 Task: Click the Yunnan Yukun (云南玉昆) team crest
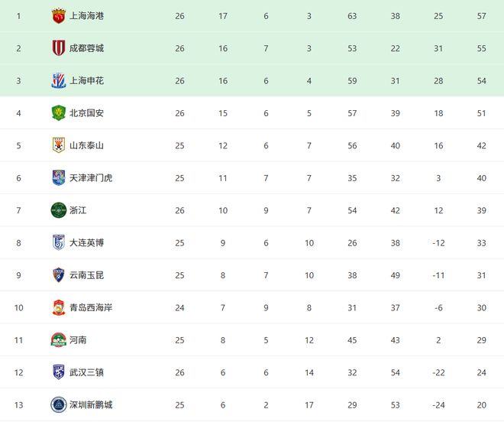point(59,275)
